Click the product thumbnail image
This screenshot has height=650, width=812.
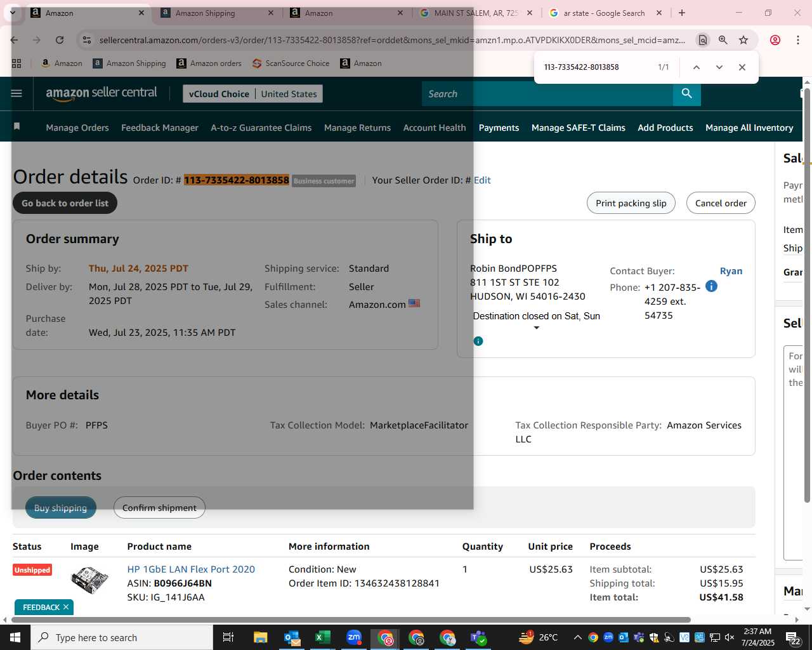pyautogui.click(x=89, y=580)
